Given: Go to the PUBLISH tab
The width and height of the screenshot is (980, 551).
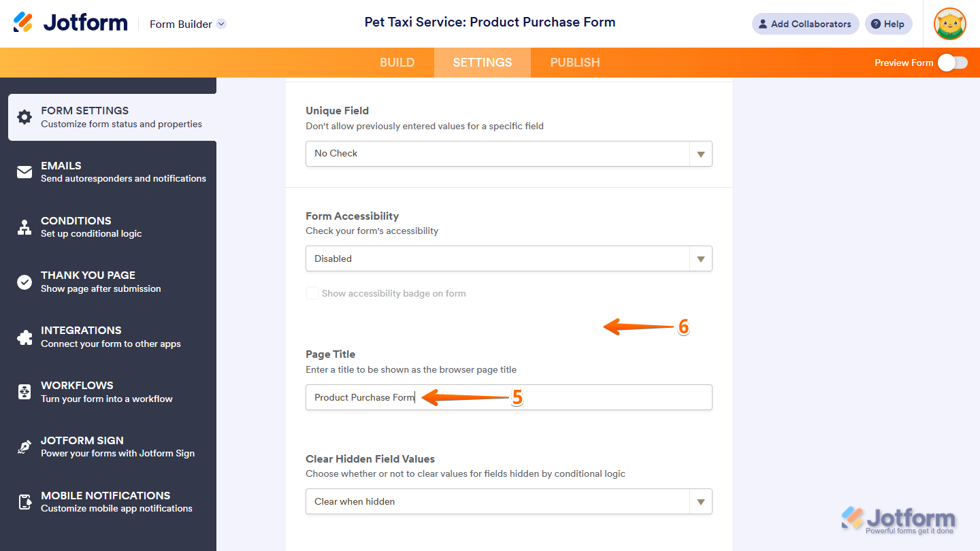Looking at the screenshot, I should point(574,63).
